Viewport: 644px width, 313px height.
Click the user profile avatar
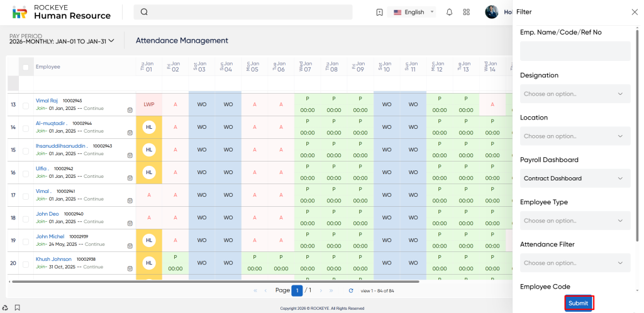pyautogui.click(x=492, y=12)
